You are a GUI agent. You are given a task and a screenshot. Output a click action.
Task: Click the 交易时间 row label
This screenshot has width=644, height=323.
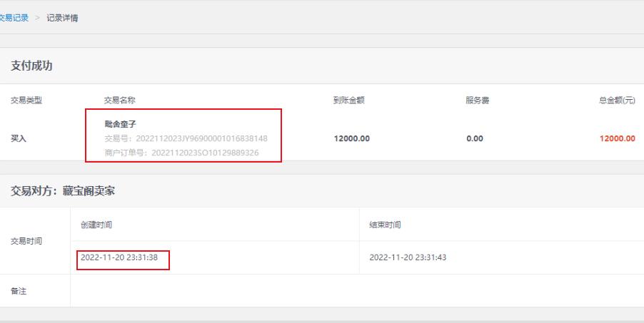coord(26,241)
